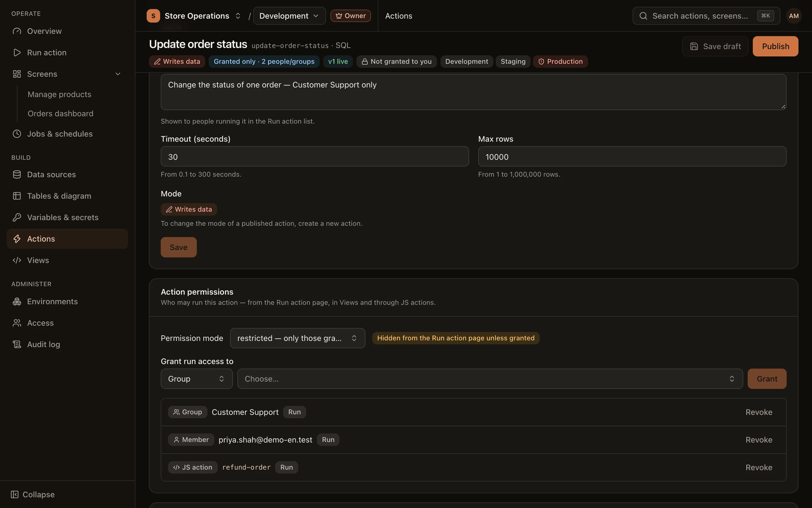The image size is (812, 508).
Task: Revoke refund-order JS action access
Action: point(759,467)
